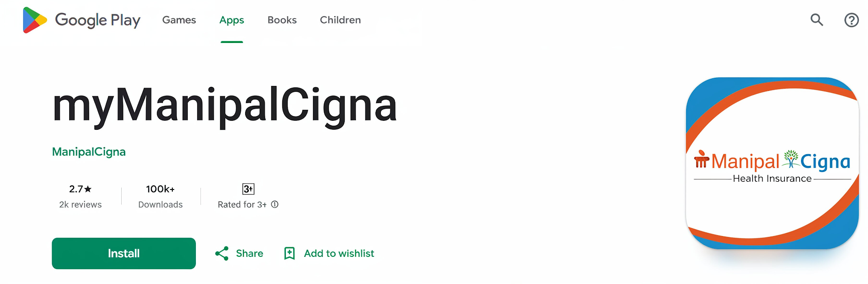This screenshot has height=284, width=868.
Task: Open the ManipalCigna developer page
Action: pyautogui.click(x=88, y=151)
